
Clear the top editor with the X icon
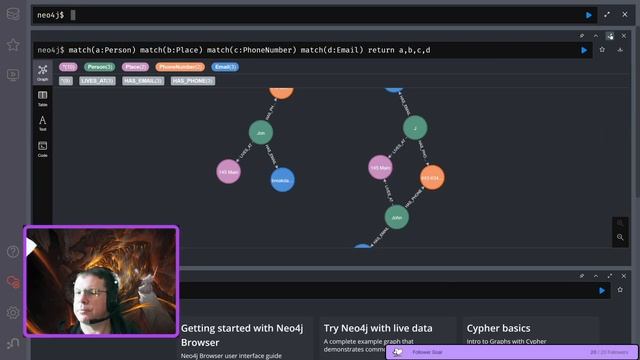[x=625, y=15]
